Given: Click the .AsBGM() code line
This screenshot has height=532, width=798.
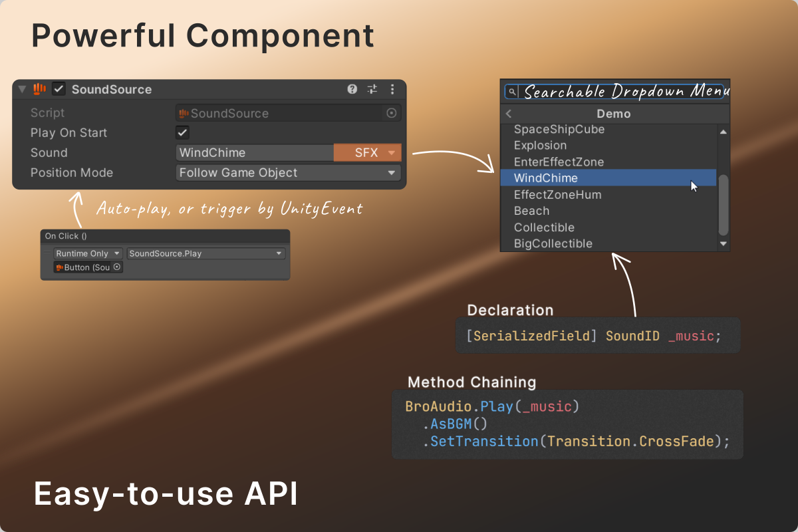Looking at the screenshot, I should (x=455, y=424).
